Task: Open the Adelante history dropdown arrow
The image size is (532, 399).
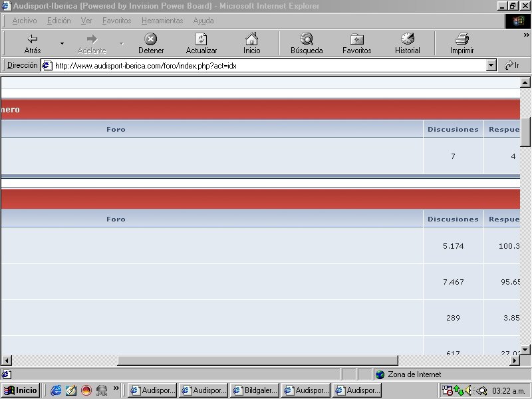Action: (122, 43)
